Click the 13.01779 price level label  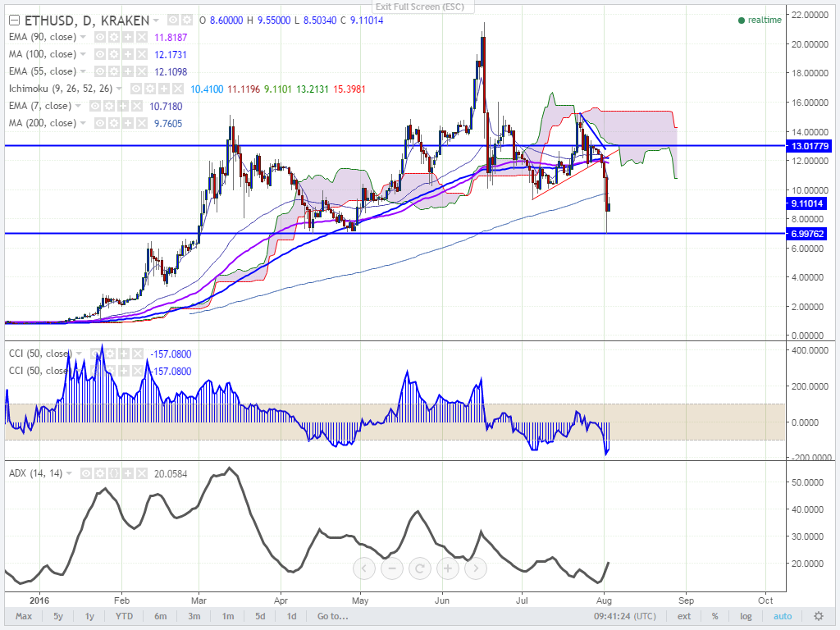tap(809, 146)
